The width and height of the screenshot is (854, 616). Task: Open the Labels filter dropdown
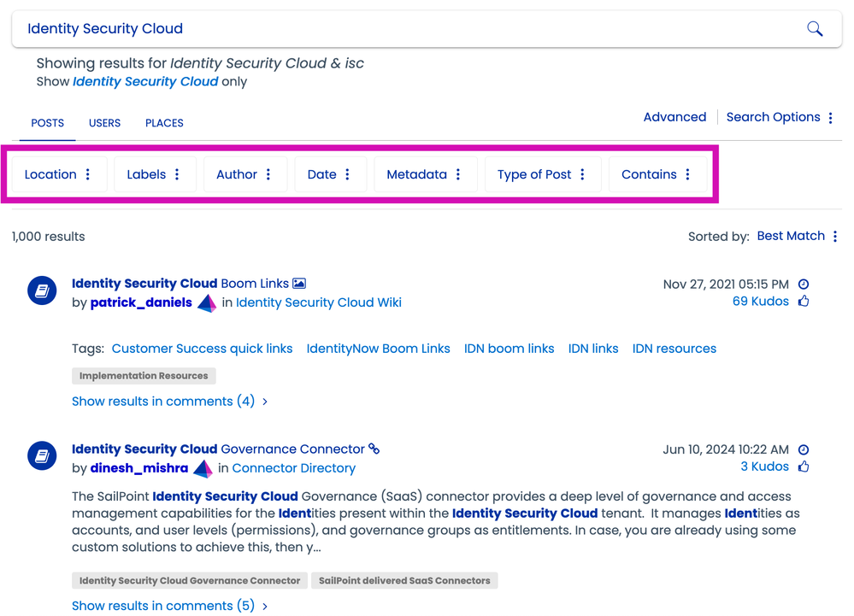coord(154,174)
